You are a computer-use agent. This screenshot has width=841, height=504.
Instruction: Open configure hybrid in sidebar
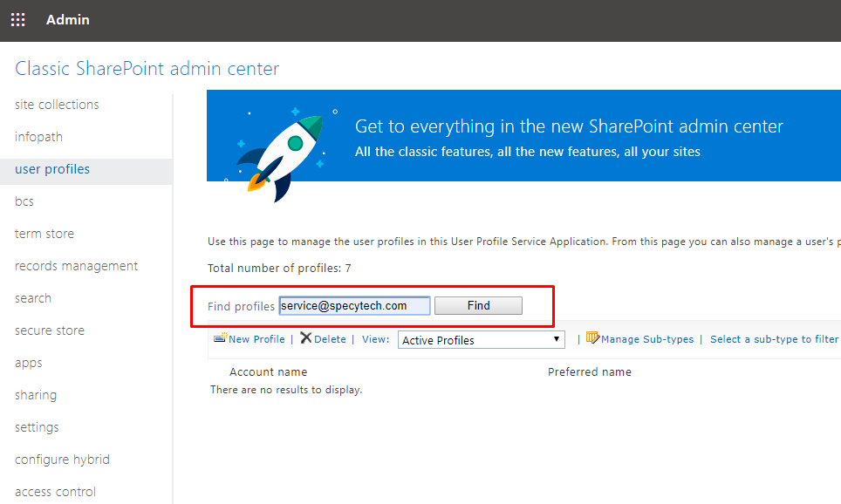[x=62, y=460]
